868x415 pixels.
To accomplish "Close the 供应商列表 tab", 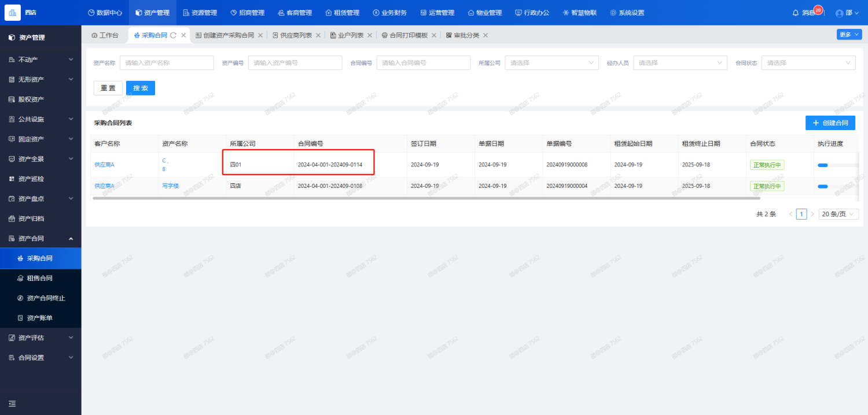I will (x=318, y=35).
